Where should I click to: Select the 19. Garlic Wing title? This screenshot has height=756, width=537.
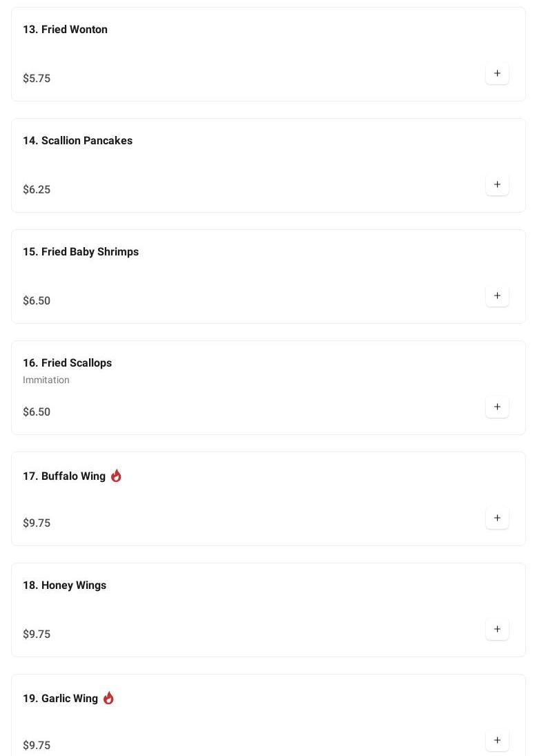pyautogui.click(x=60, y=699)
